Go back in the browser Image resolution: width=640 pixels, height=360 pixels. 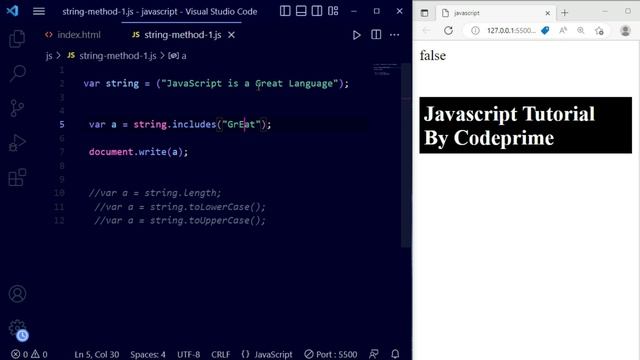pyautogui.click(x=426, y=31)
